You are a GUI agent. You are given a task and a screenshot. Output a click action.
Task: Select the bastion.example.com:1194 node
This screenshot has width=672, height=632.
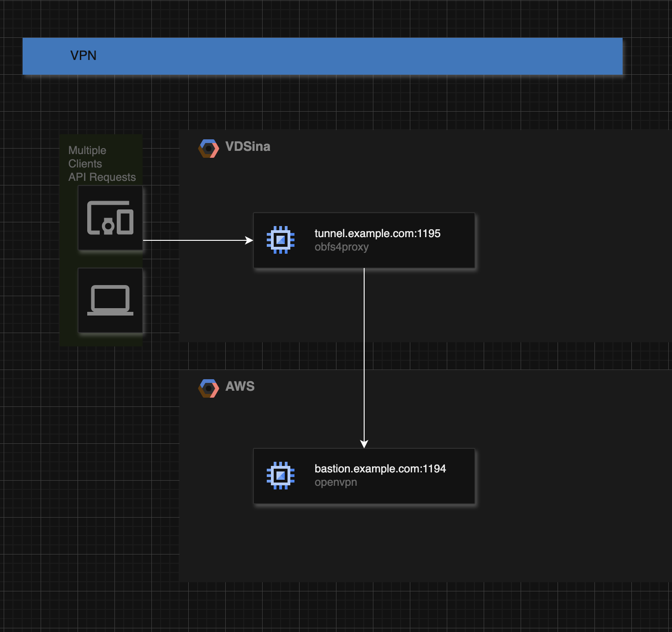[364, 476]
